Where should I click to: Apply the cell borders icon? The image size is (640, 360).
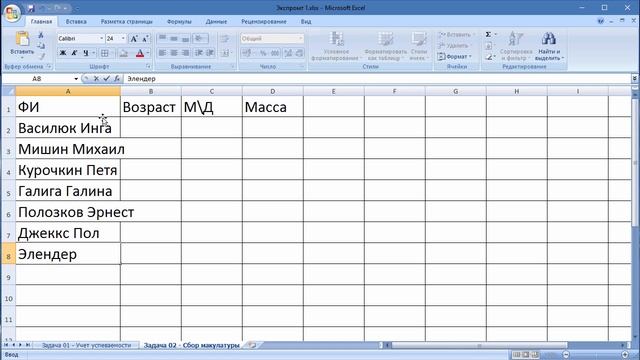coord(105,53)
